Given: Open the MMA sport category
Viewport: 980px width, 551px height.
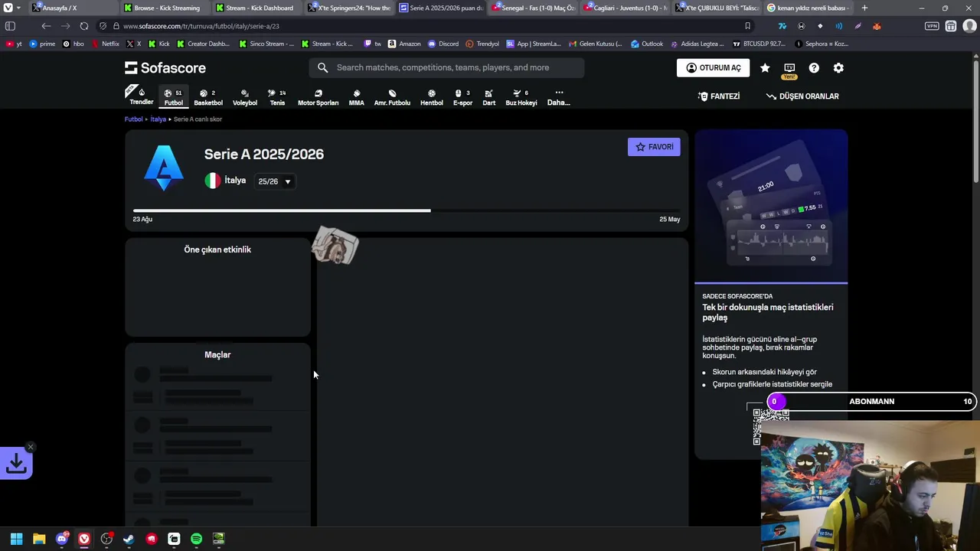Looking at the screenshot, I should point(356,96).
